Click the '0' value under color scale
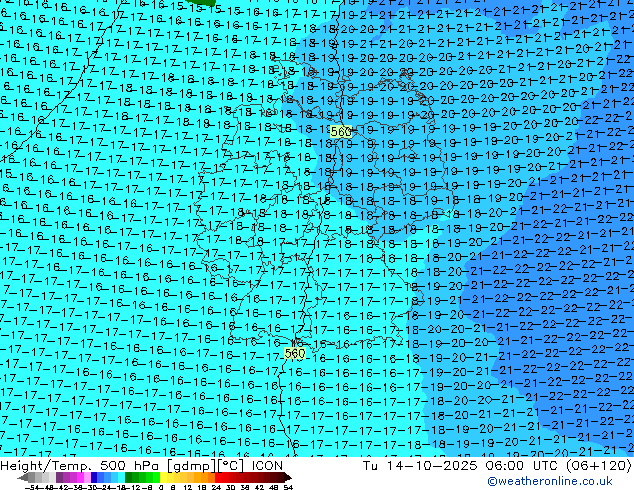Image resolution: width=634 pixels, height=490 pixels. click(x=161, y=488)
